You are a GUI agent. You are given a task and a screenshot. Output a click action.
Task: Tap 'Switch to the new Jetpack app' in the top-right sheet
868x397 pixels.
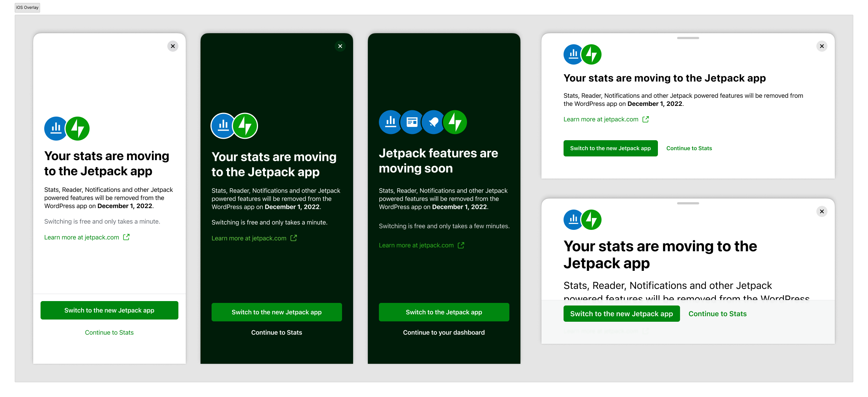pos(611,148)
